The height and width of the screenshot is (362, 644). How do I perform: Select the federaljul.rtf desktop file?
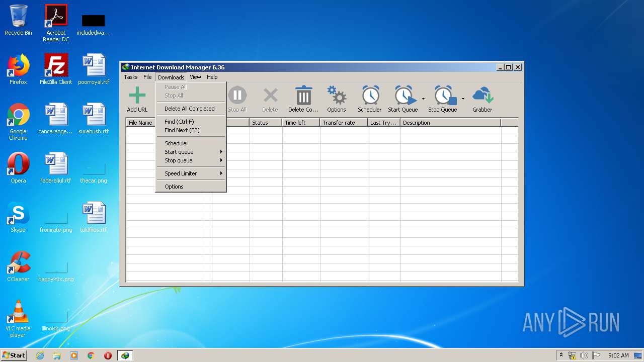click(x=56, y=168)
